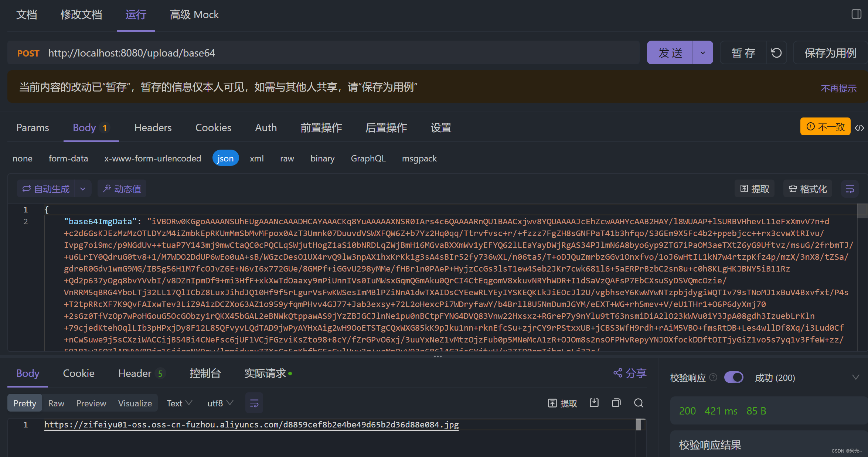Select the none body type

pos(23,158)
